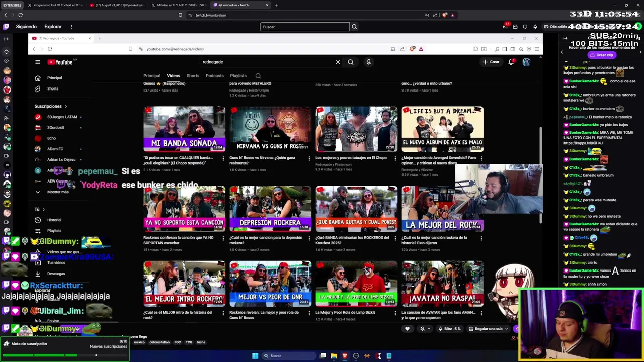Open Twitch whispers icon

tap(525, 27)
